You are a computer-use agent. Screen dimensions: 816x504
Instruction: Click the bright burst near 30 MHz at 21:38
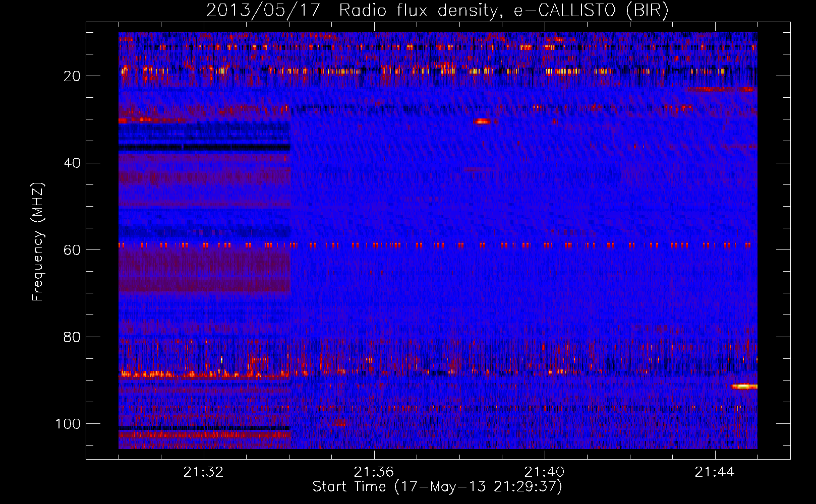pyautogui.click(x=482, y=121)
